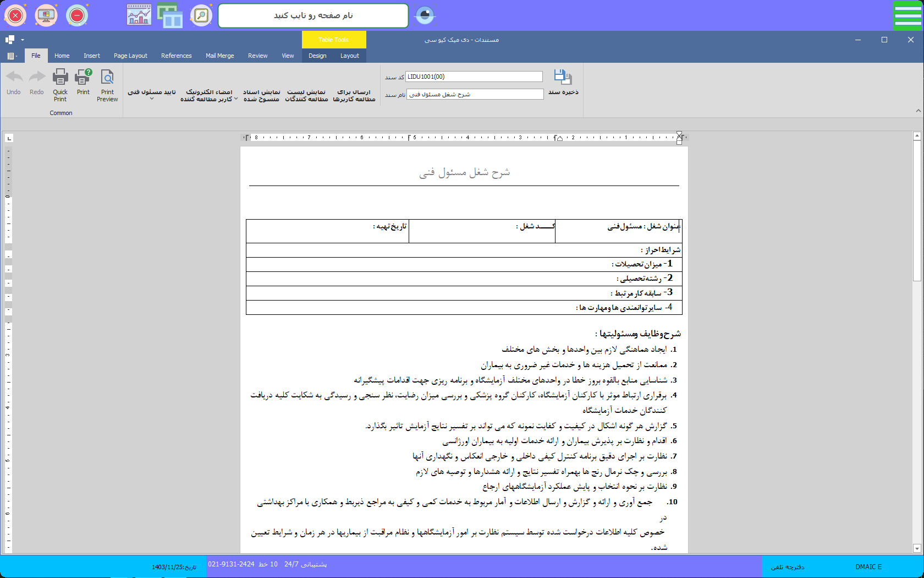Click the document code field LIDU1001(00)
This screenshot has height=578, width=924.
click(x=474, y=77)
